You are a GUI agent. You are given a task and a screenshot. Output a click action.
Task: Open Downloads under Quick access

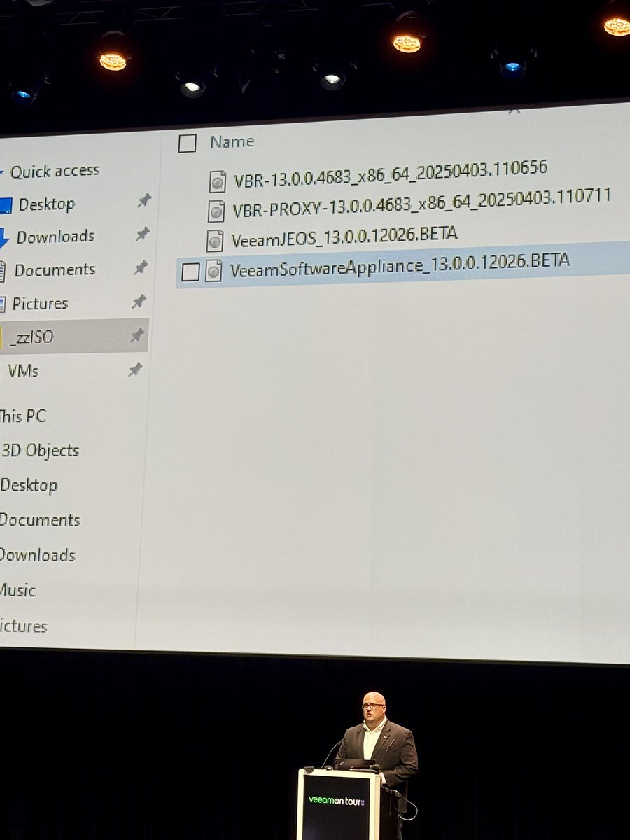(x=55, y=237)
